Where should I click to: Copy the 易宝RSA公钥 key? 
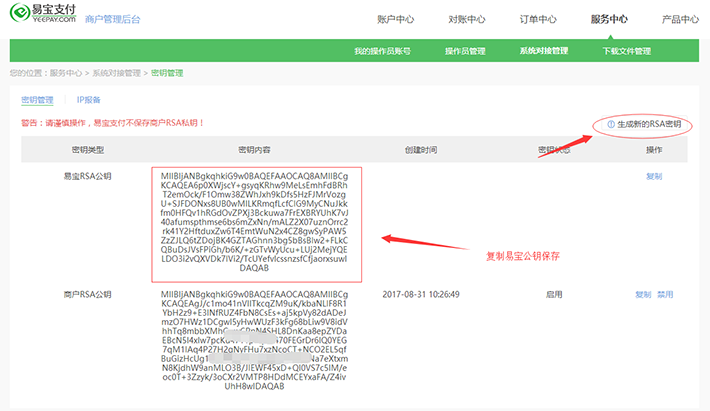[x=654, y=175]
